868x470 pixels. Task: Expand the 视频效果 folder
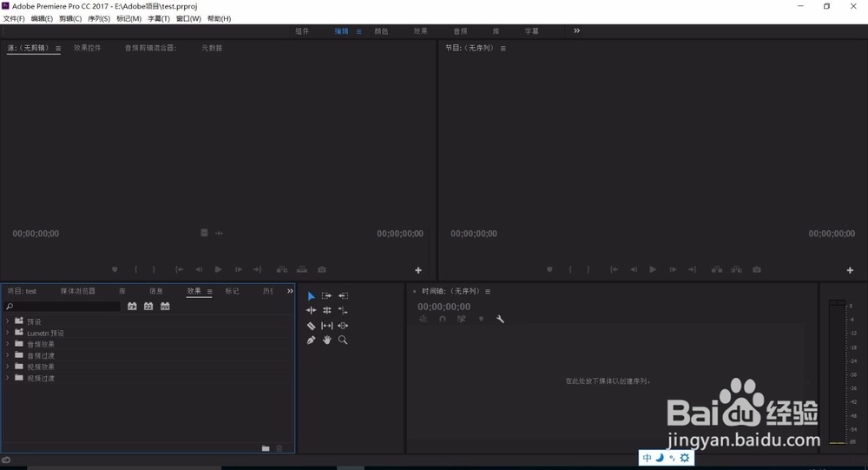click(x=7, y=367)
